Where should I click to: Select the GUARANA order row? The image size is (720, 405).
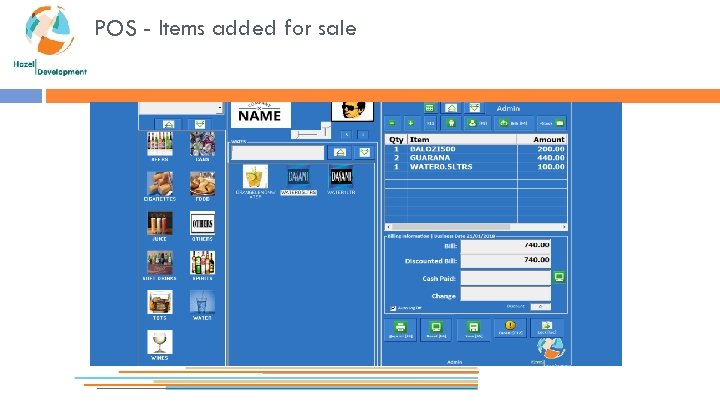pos(476,158)
